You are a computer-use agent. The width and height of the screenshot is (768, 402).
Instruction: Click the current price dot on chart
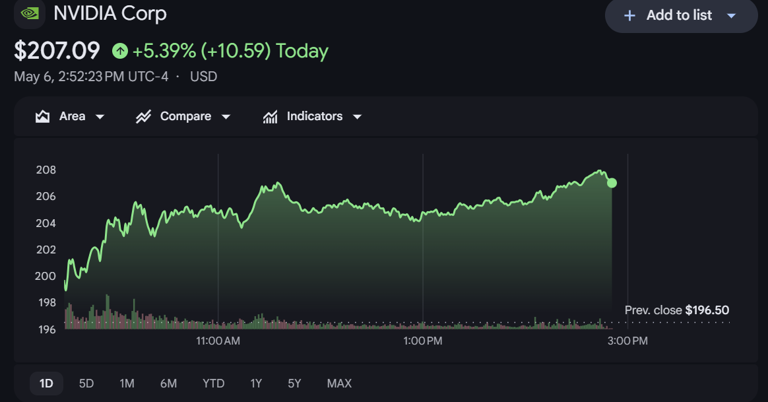click(612, 183)
